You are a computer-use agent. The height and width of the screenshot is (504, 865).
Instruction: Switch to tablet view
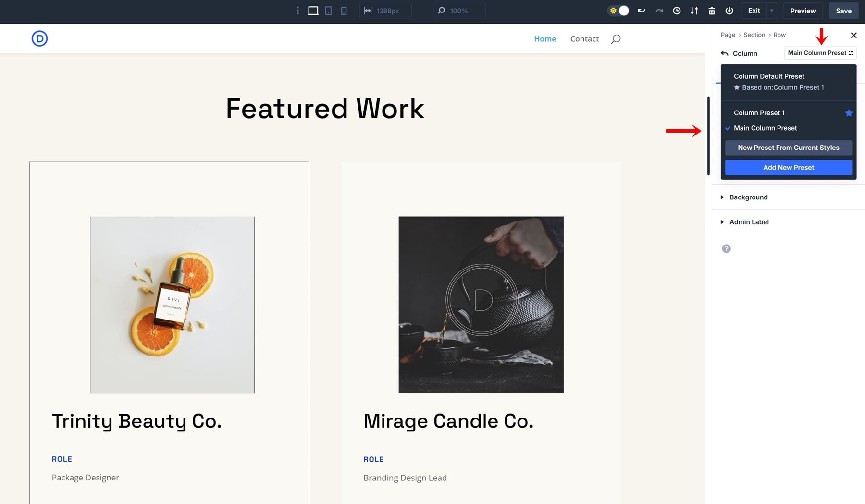[x=329, y=11]
